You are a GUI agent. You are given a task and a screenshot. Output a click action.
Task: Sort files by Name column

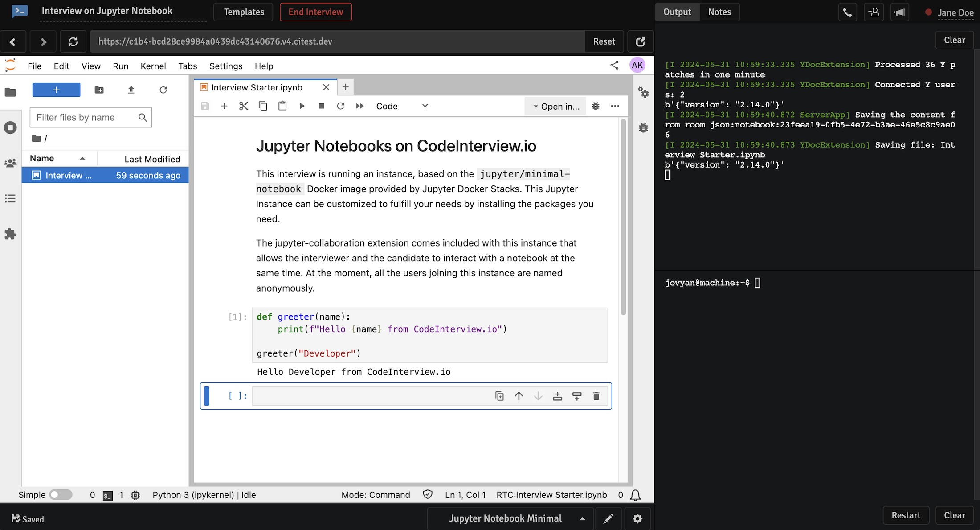pyautogui.click(x=60, y=159)
